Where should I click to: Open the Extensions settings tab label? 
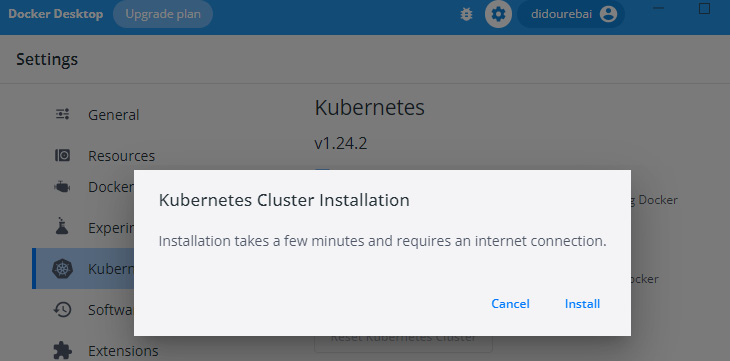[123, 350]
